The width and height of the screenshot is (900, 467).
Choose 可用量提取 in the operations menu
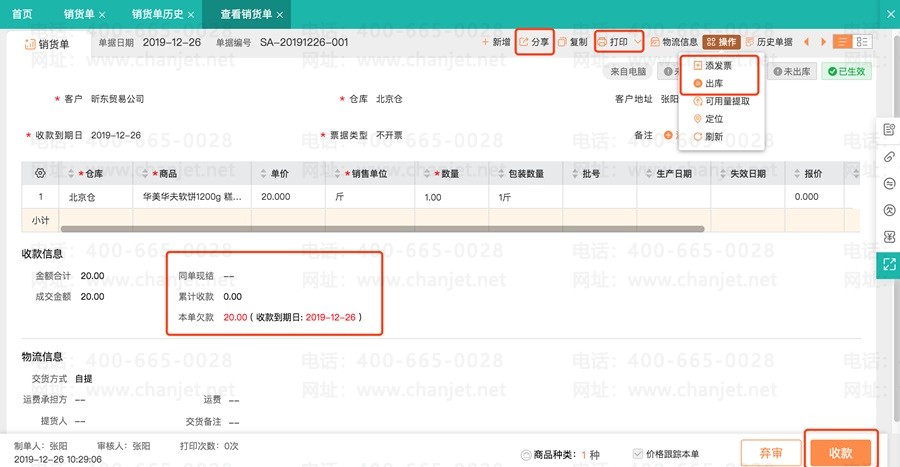pos(721,101)
